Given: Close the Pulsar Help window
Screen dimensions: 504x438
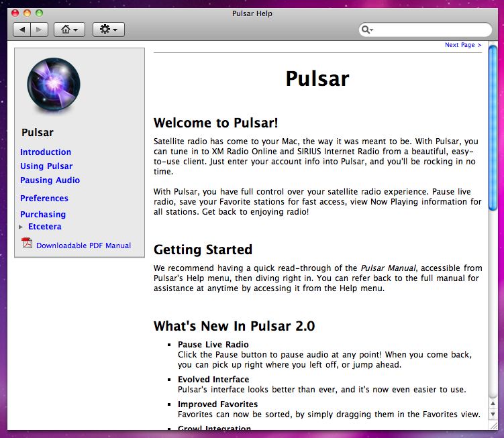Looking at the screenshot, I should (15, 13).
